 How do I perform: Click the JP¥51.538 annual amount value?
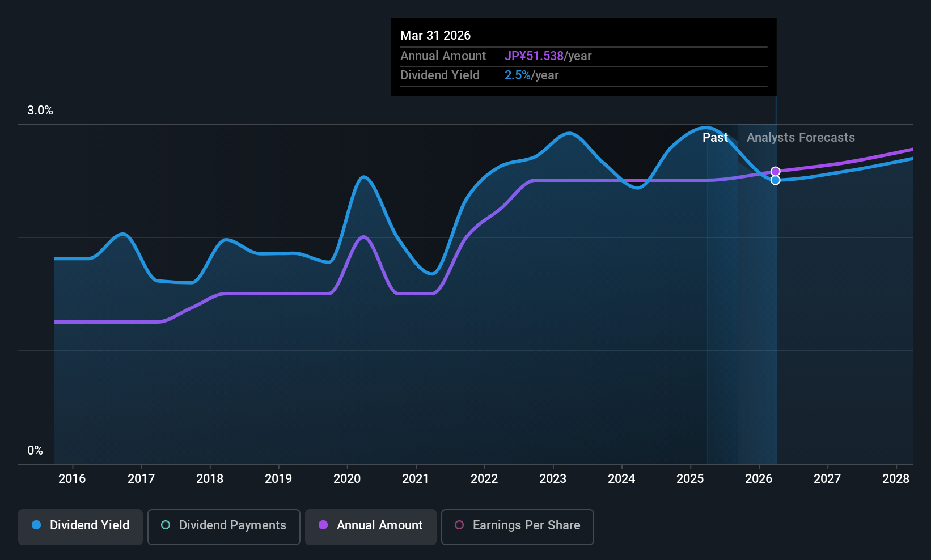[x=534, y=56]
